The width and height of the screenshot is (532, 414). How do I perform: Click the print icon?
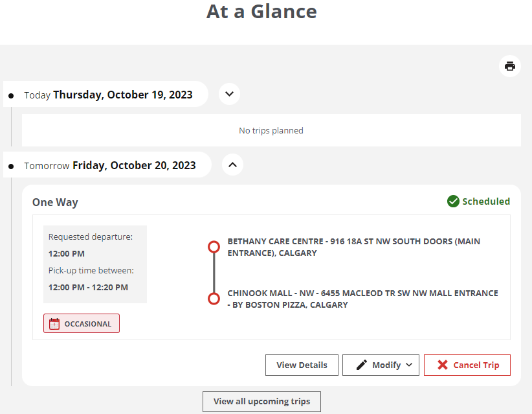[x=509, y=66]
